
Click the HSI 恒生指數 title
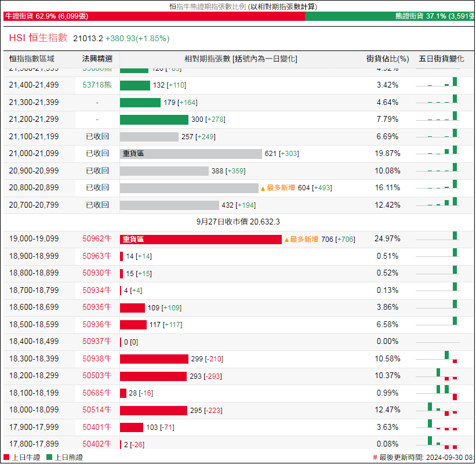38,38
